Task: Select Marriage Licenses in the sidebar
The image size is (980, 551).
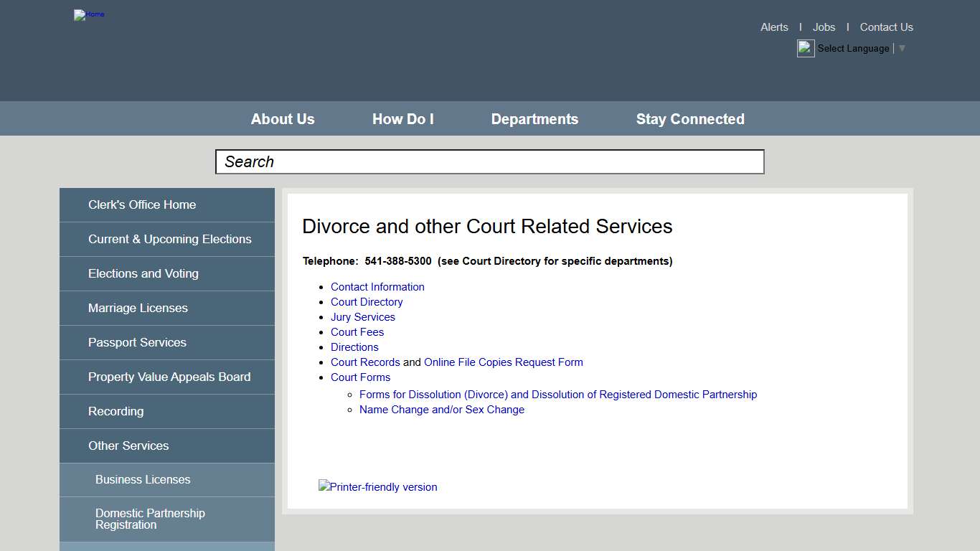Action: (138, 308)
